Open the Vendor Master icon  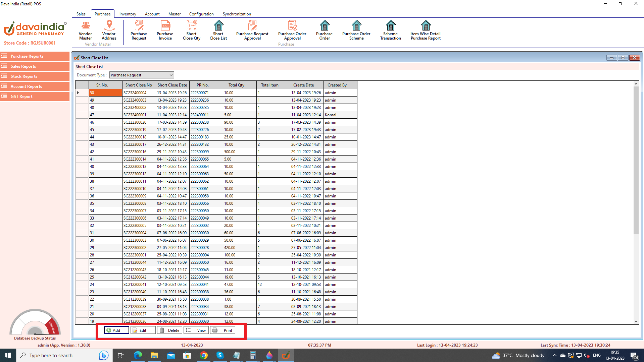pos(85,30)
